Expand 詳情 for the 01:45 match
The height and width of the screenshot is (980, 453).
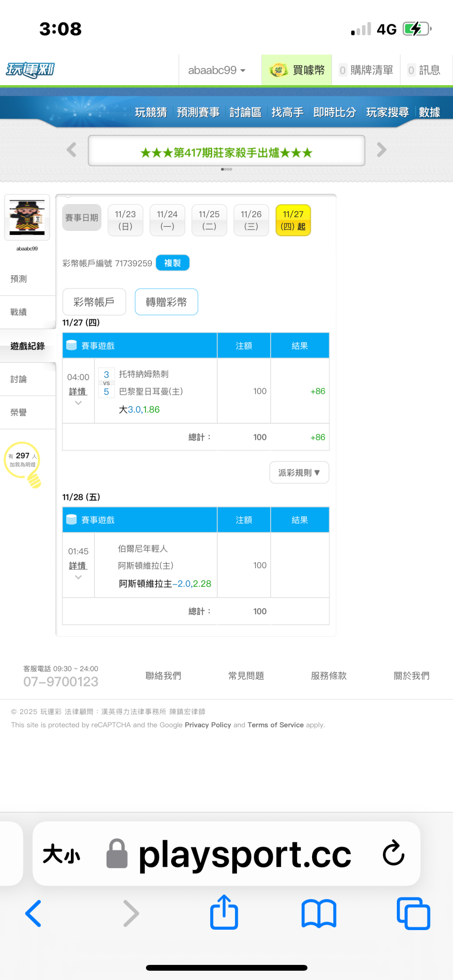pyautogui.click(x=78, y=566)
